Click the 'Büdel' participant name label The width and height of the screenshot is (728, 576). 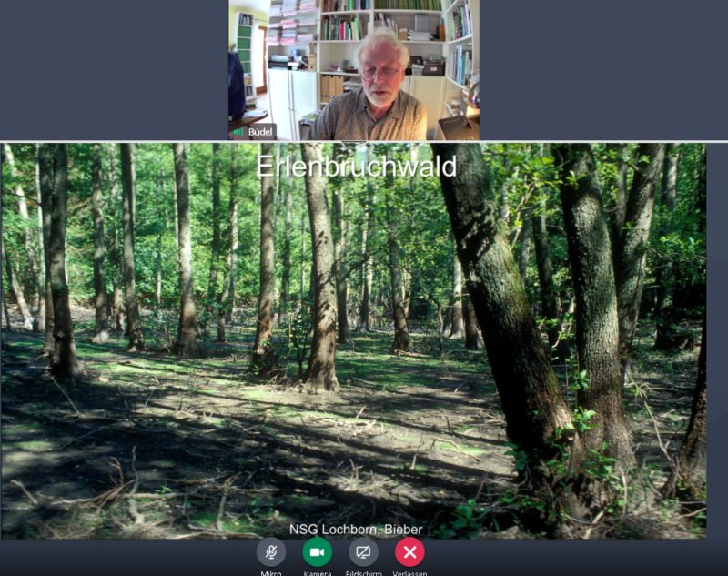click(x=260, y=132)
